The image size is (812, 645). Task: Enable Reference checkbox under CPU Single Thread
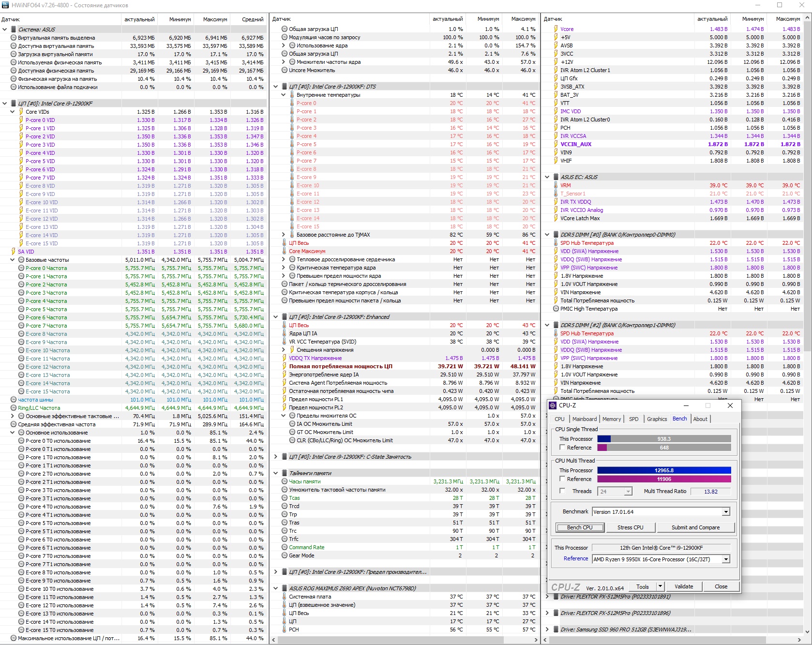point(562,448)
